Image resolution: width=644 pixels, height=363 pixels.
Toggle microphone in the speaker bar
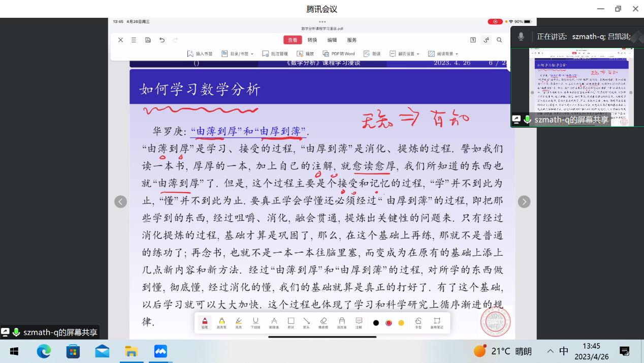pos(521,37)
